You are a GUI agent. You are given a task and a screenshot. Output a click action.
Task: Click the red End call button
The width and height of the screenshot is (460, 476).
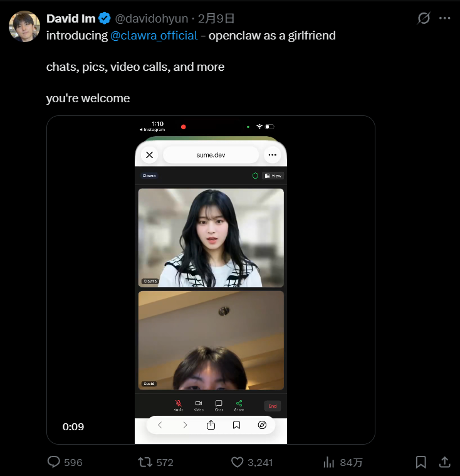point(272,406)
